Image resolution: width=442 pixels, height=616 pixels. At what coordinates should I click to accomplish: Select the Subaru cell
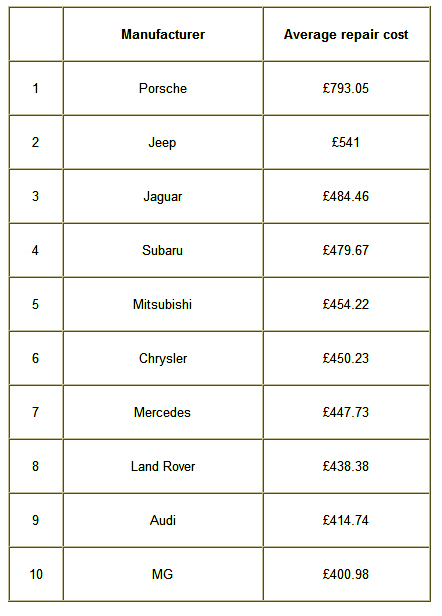163,250
